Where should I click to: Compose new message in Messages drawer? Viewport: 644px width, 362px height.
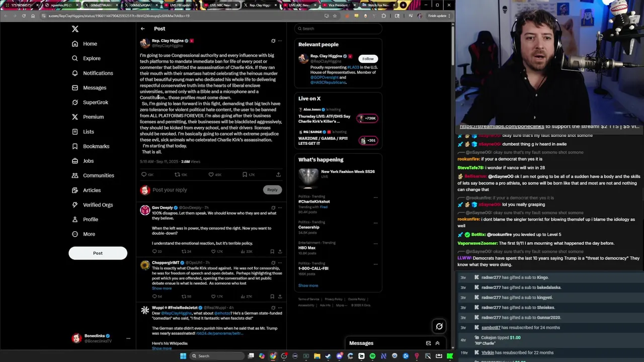pyautogui.click(x=428, y=343)
